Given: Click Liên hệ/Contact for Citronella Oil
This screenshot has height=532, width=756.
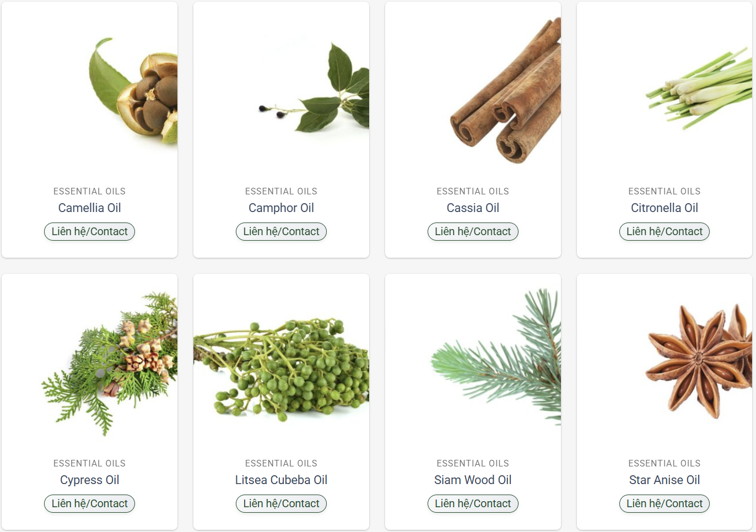Looking at the screenshot, I should (665, 232).
